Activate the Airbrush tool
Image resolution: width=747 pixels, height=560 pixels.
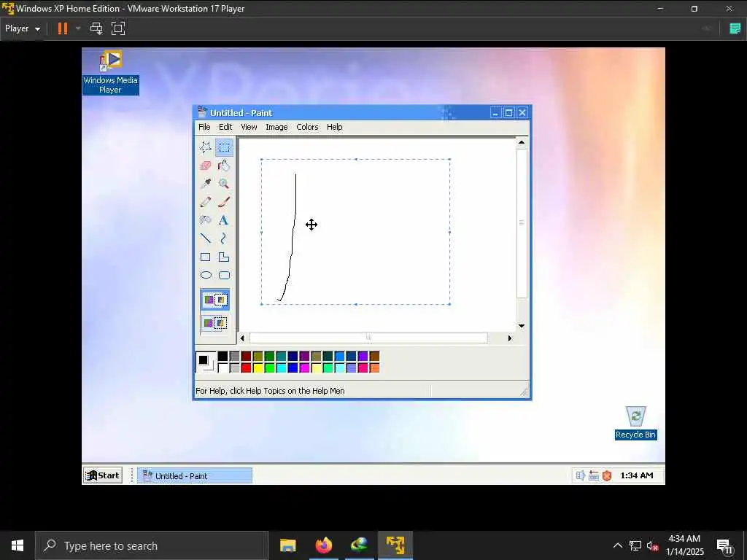[205, 220]
